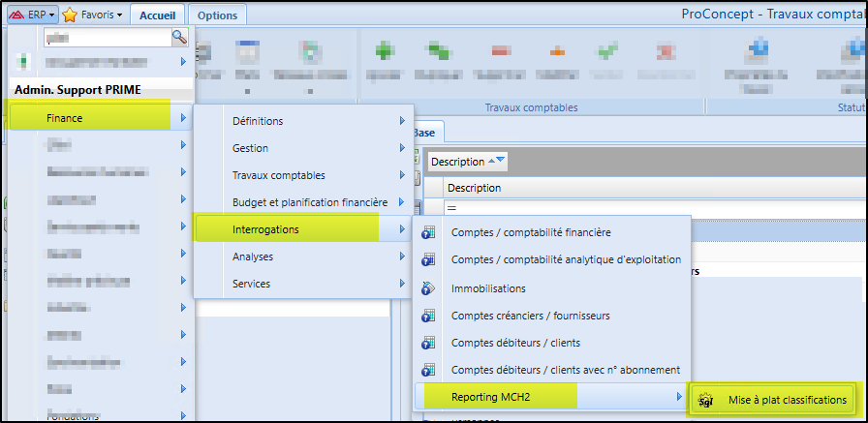The height and width of the screenshot is (423, 868).
Task: Open the Interrogations submenu
Action: click(302, 229)
